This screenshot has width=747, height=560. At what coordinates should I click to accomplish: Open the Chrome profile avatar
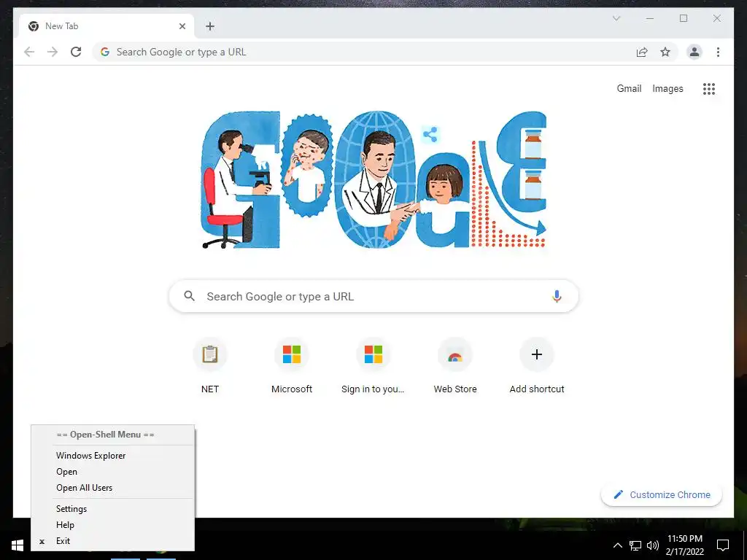click(x=694, y=52)
